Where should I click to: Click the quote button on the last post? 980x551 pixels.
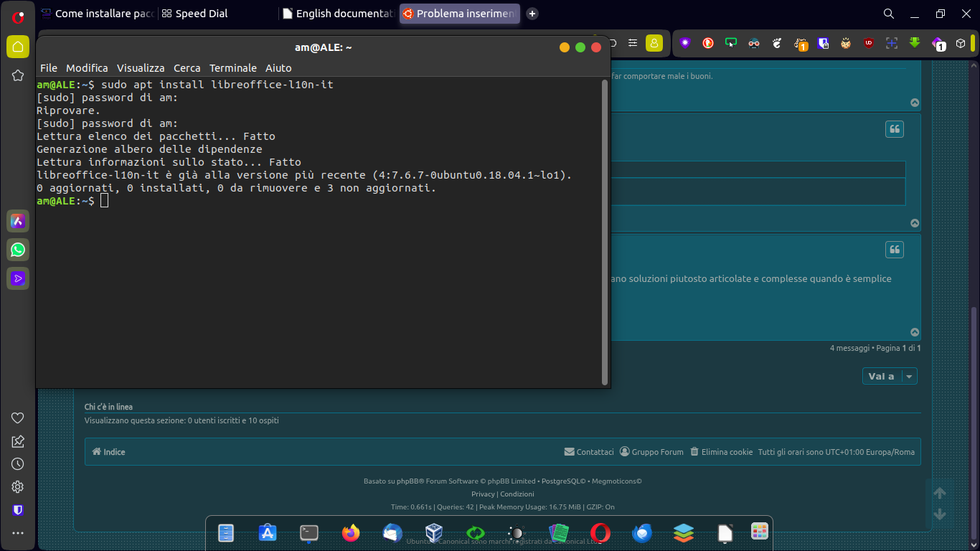pos(894,250)
